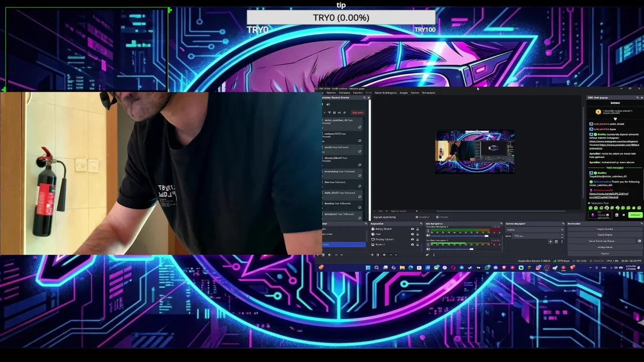Screen dimensions: 644x362
Task: Hide the Bahşiş Hedefi source
Action: 413,229
